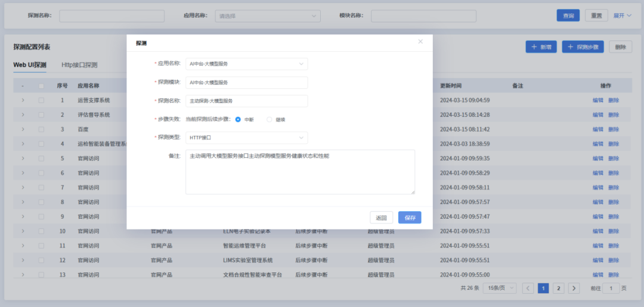Switch to the Web UI探测 tab
644x307 pixels.
click(x=30, y=65)
